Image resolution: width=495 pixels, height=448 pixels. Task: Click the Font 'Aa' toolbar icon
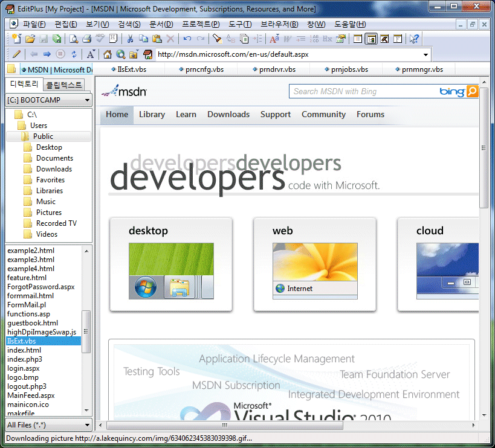click(x=274, y=39)
